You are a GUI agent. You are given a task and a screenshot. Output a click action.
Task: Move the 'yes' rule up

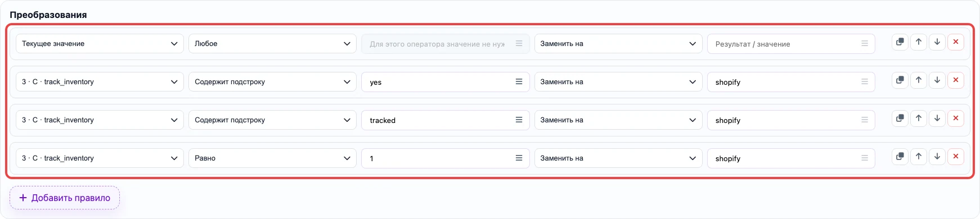(x=919, y=80)
